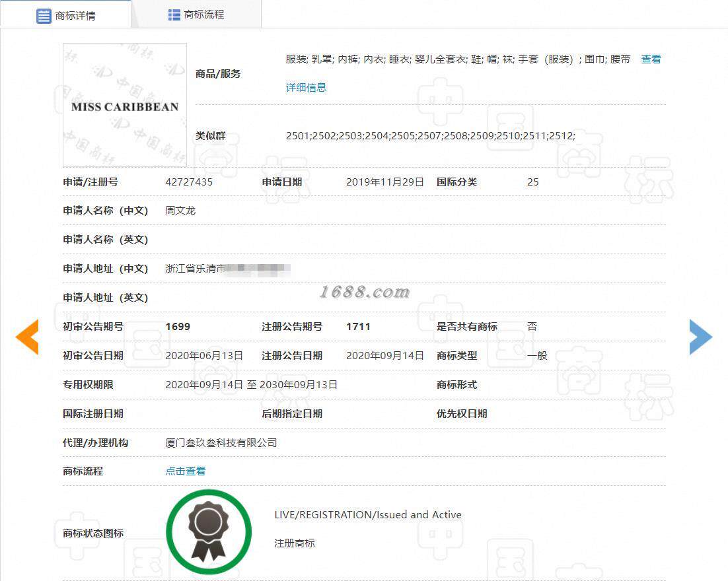Click the trademark type value 一般
The image size is (728, 581).
click(537, 355)
